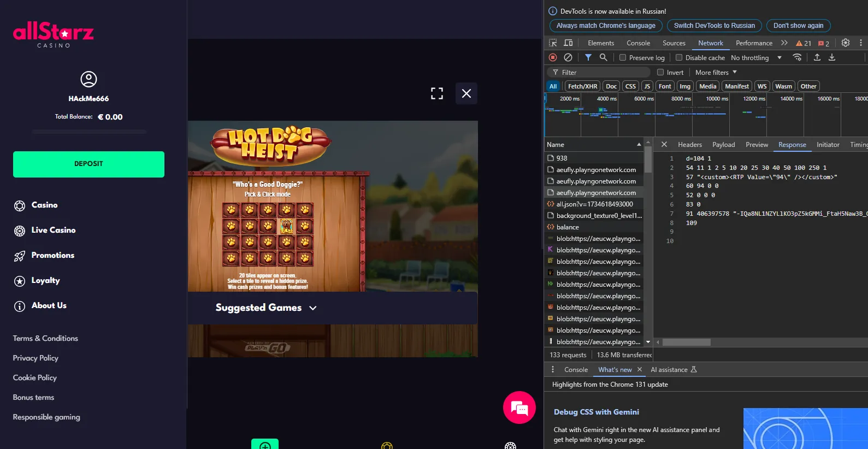
Task: Click the response horizontal scrollbar thumb
Action: tap(686, 342)
